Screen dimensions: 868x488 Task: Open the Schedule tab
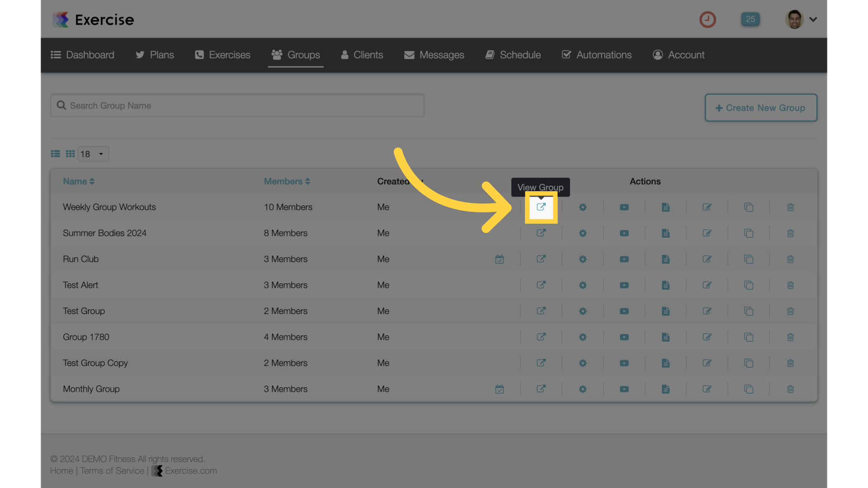click(513, 55)
